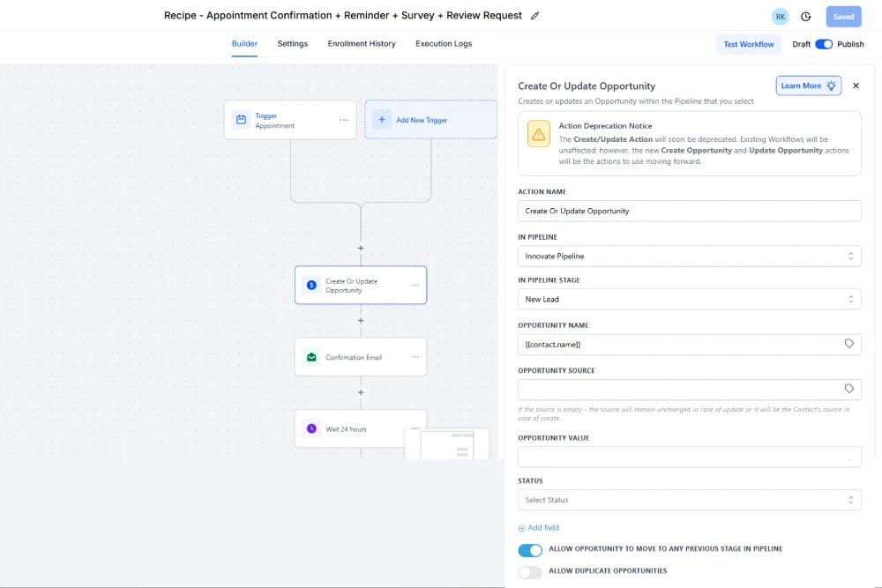This screenshot has height=588, width=882.
Task: Click the plus connector below the Trigger
Action: (x=361, y=249)
